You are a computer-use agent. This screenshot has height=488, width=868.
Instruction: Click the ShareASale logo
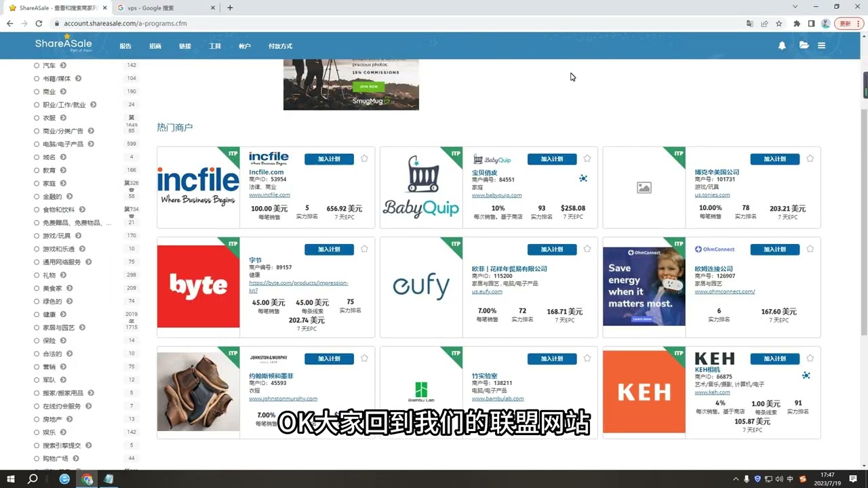63,44
